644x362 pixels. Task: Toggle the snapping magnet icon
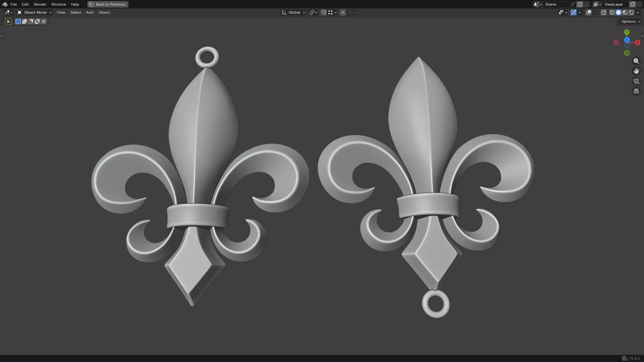coord(323,12)
